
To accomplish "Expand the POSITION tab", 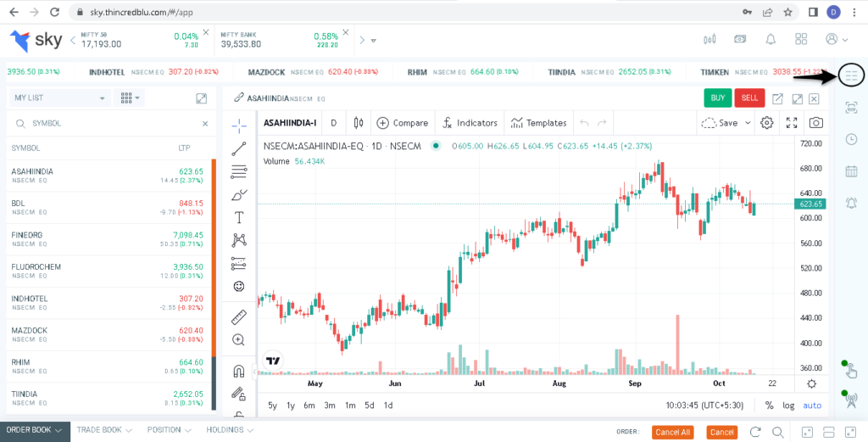I will click(x=169, y=430).
